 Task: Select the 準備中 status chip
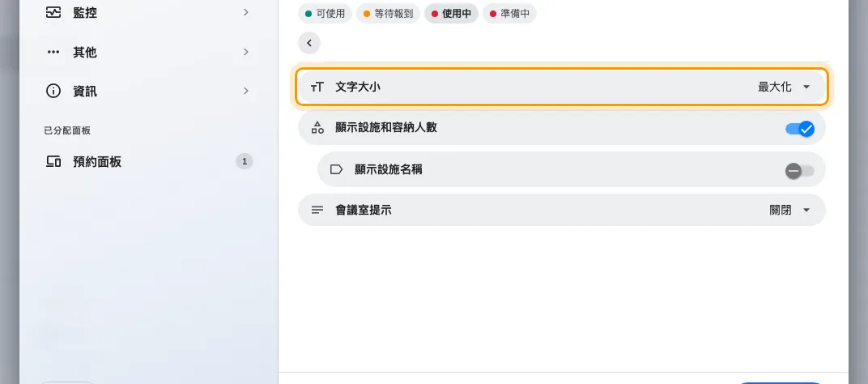tap(509, 13)
